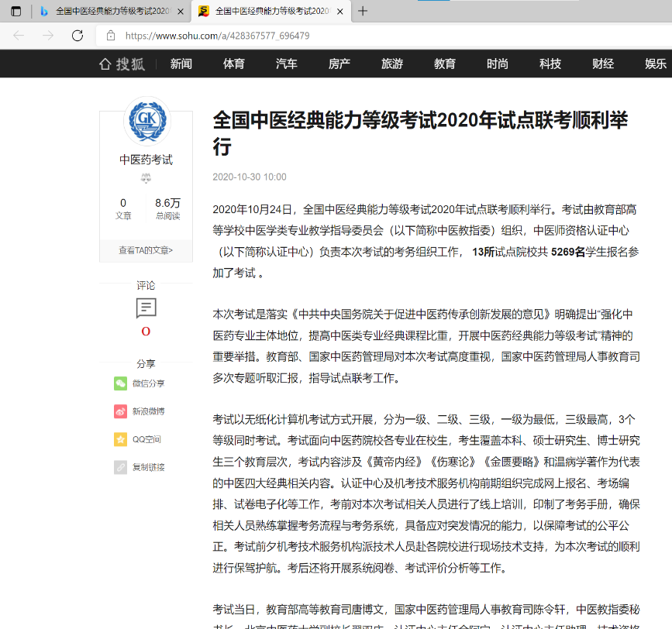
Task: Click the comment speech bubble icon
Action: (x=146, y=308)
